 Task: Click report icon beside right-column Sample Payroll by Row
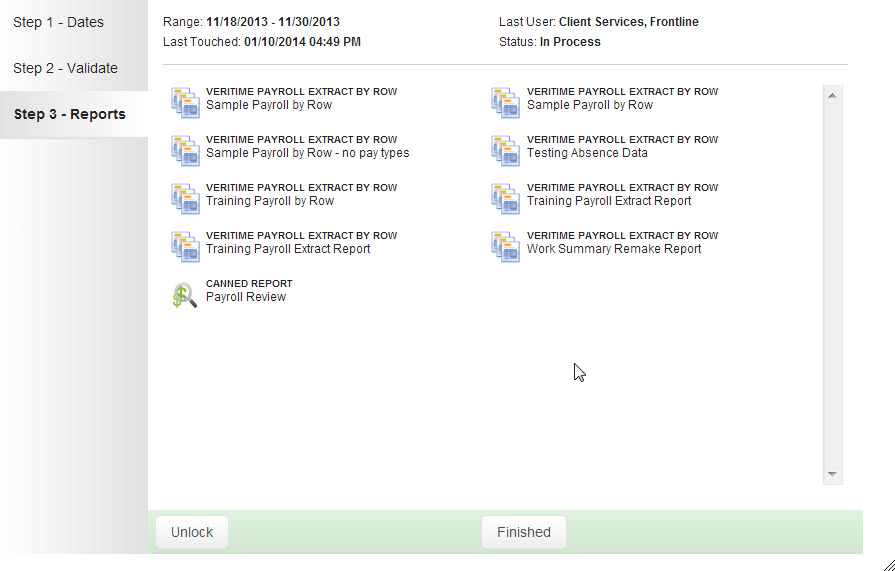pos(506,103)
